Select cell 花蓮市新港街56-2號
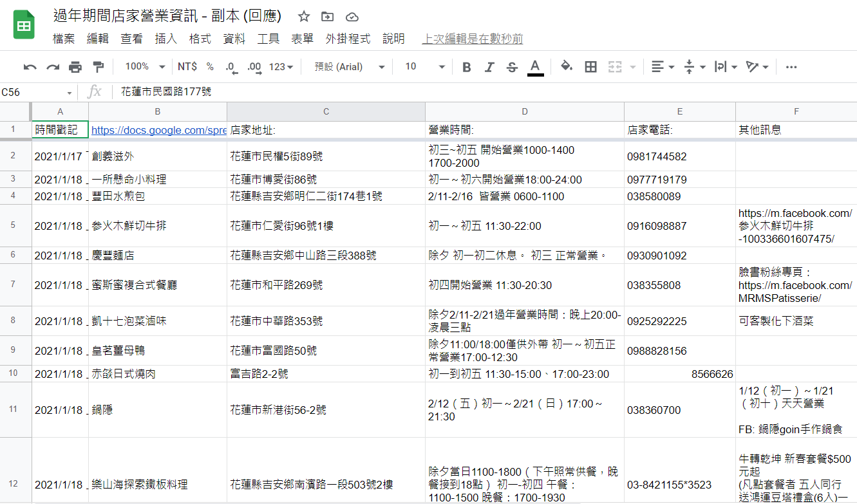The image size is (857, 504). (326, 410)
